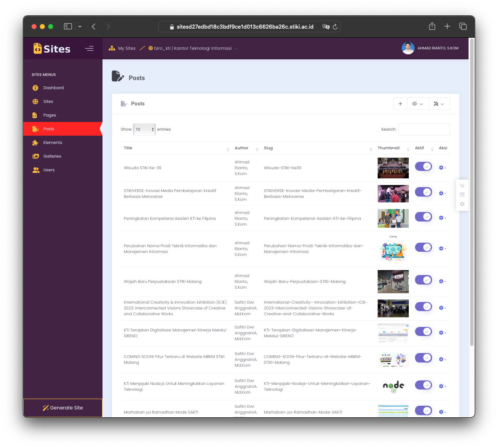Image resolution: width=498 pixels, height=448 pixels.
Task: Toggle Aktif switch for Wisuda STIKI Ke-39
Action: coord(423,167)
